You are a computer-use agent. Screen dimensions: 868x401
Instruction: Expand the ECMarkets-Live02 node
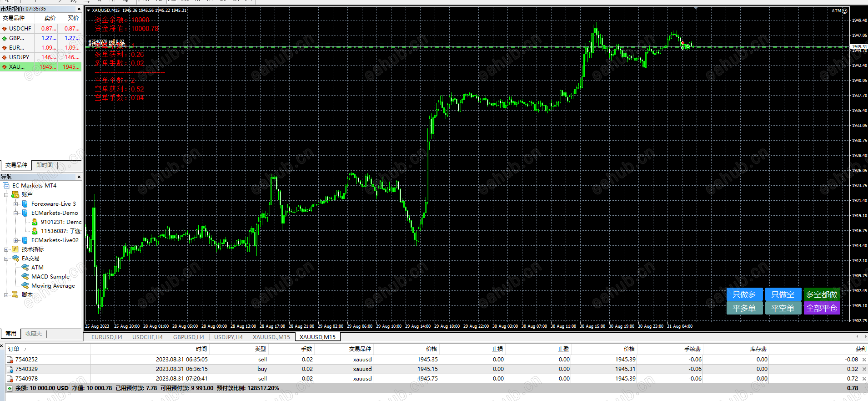15,240
